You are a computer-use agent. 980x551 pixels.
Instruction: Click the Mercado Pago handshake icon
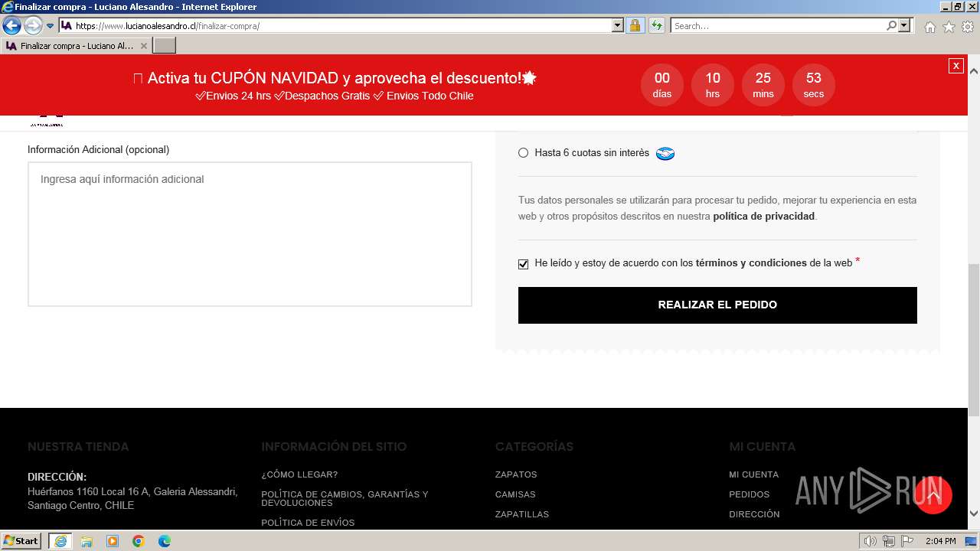(665, 153)
